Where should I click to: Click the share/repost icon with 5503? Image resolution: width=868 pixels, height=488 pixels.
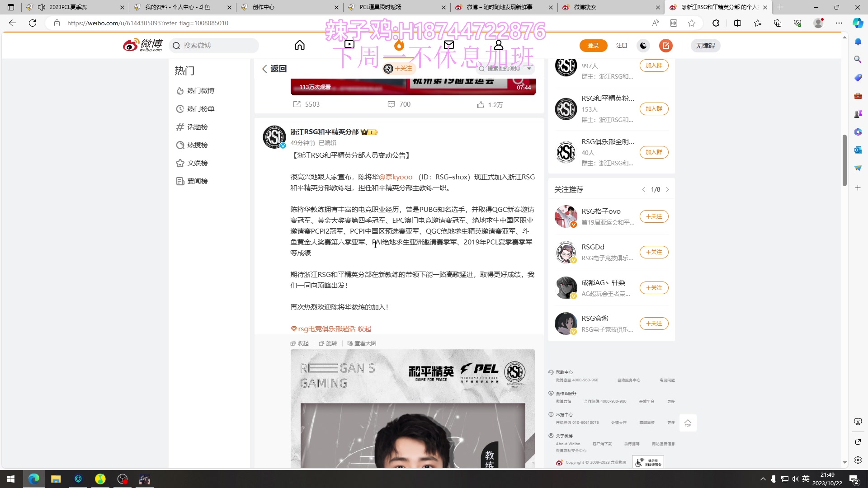point(297,104)
